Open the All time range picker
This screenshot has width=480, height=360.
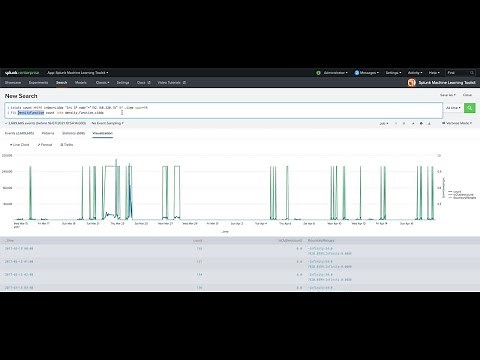point(453,108)
